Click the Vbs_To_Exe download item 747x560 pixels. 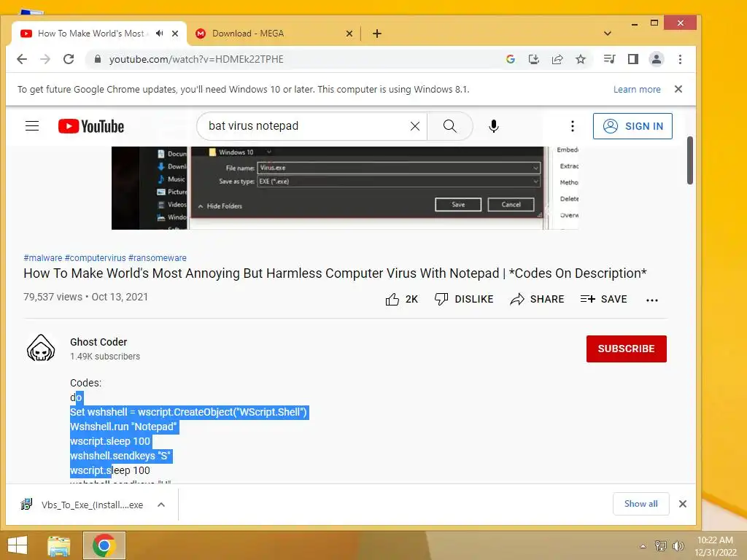click(x=83, y=505)
